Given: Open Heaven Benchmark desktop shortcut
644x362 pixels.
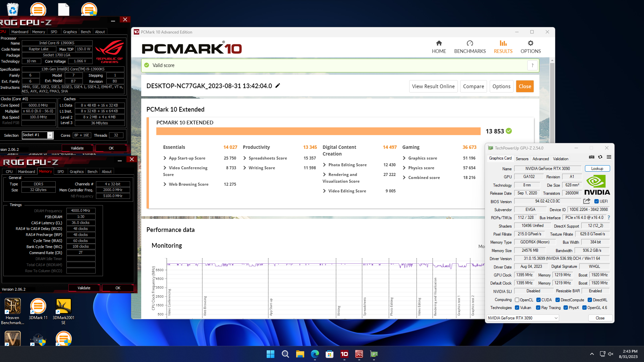Looking at the screenshot, I should pos(12,311).
